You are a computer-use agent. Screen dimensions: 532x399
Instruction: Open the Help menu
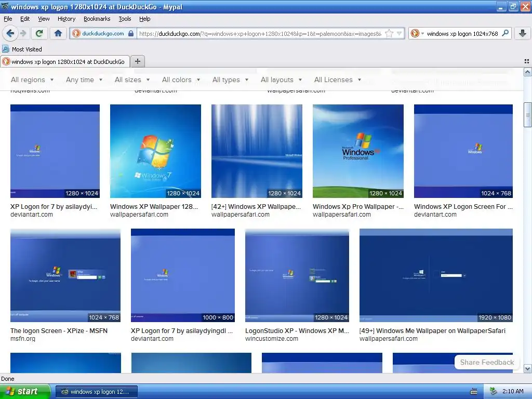(144, 19)
